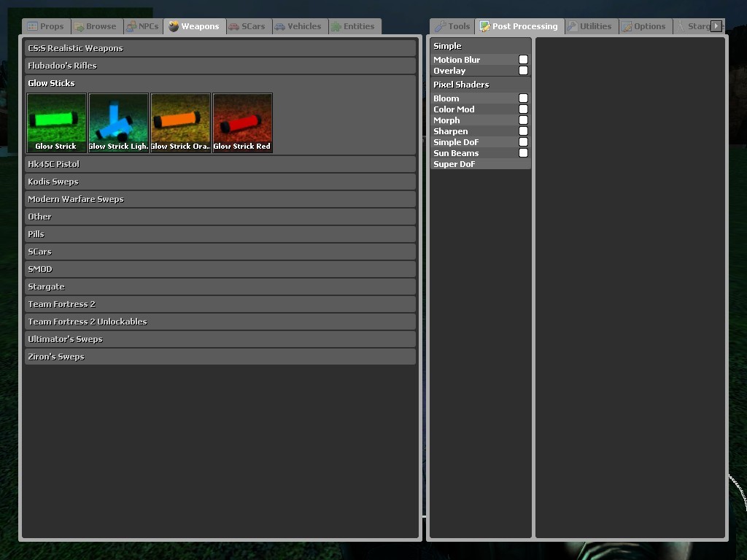Viewport: 747px width, 560px height.
Task: Collapse the Glow Sticks category
Action: [x=219, y=82]
